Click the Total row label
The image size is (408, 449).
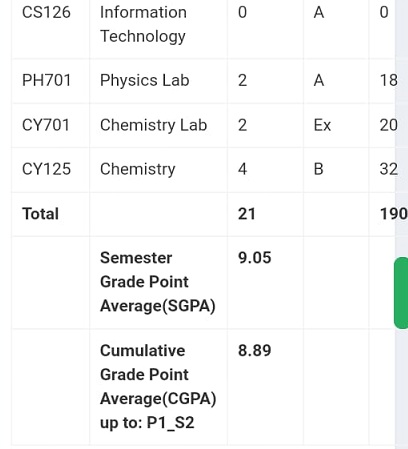click(x=40, y=214)
